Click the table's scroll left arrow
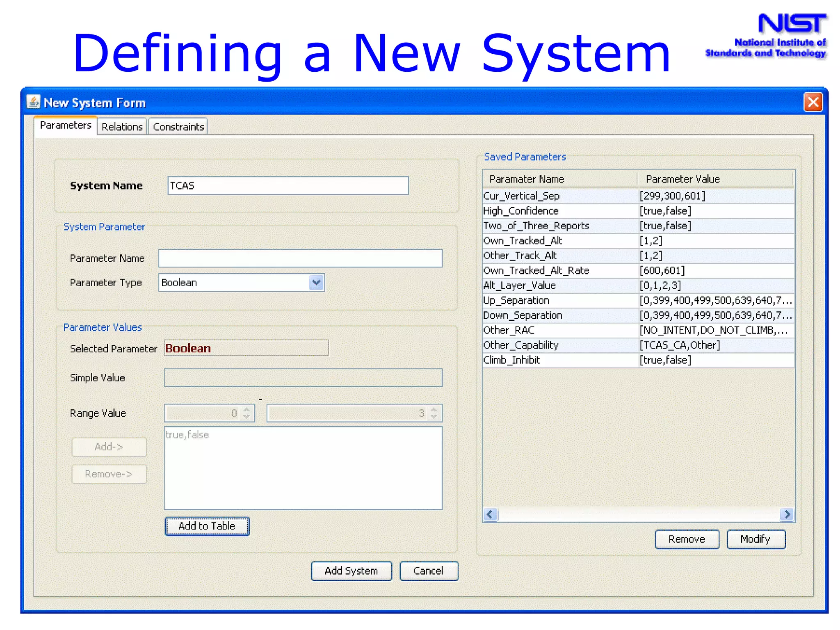Image resolution: width=840 pixels, height=630 pixels. point(491,514)
